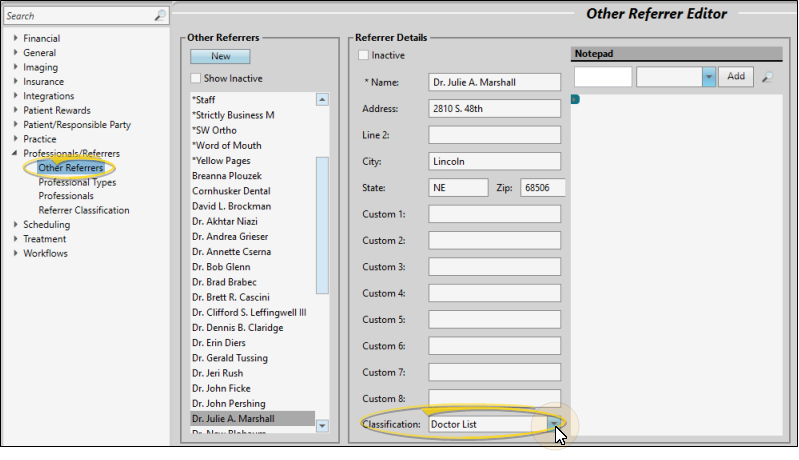799x460 pixels.
Task: Click the New referrer button
Action: point(221,57)
